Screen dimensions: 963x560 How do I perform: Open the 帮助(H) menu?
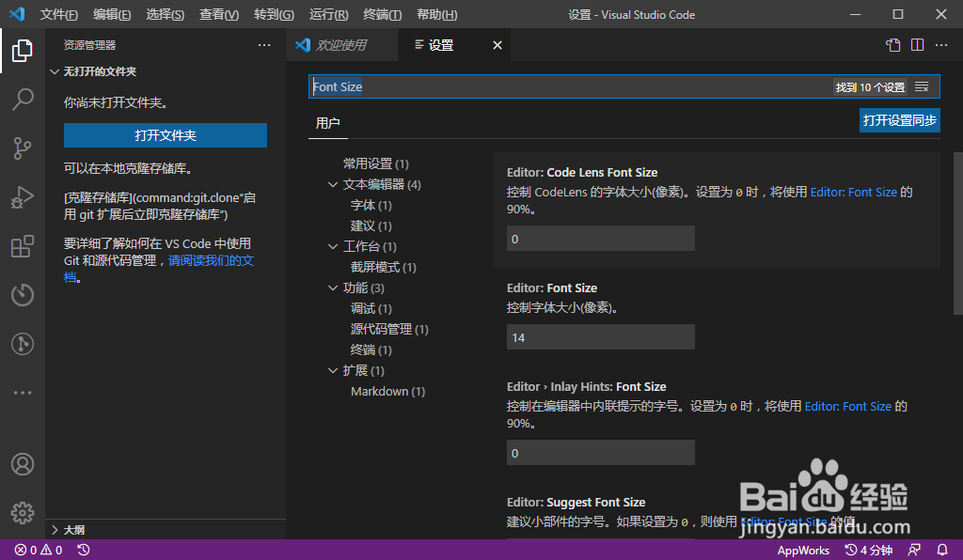coord(436,14)
